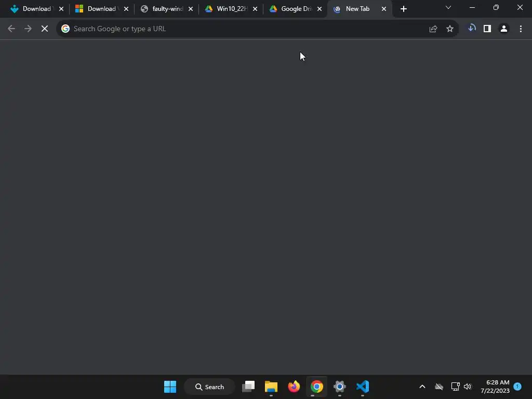Open the notification badge in the tray
Viewport: 532px width, 399px height.
(x=517, y=386)
